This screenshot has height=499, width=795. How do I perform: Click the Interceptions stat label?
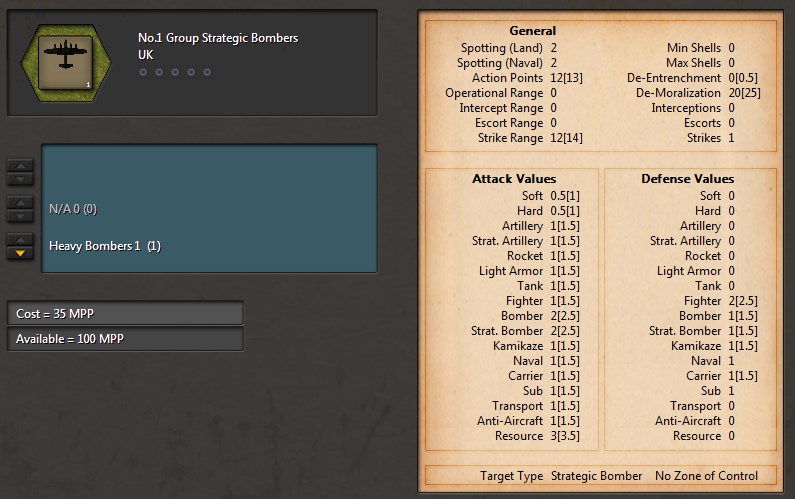(686, 108)
